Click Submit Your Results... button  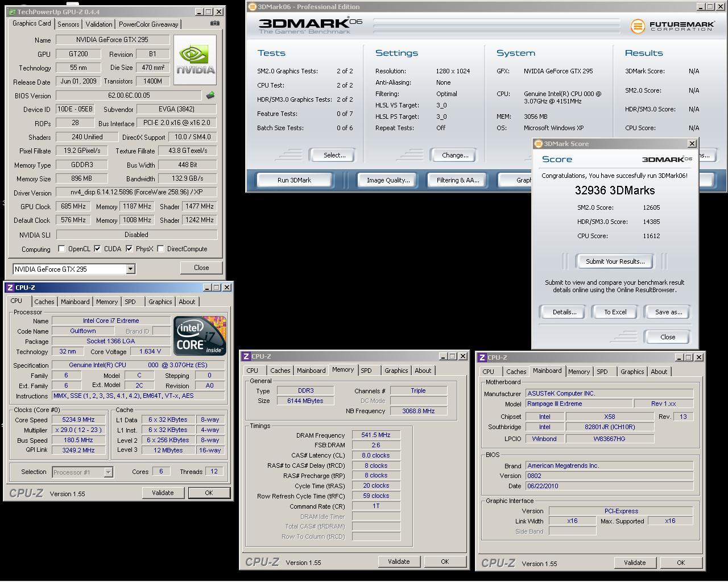(x=615, y=261)
